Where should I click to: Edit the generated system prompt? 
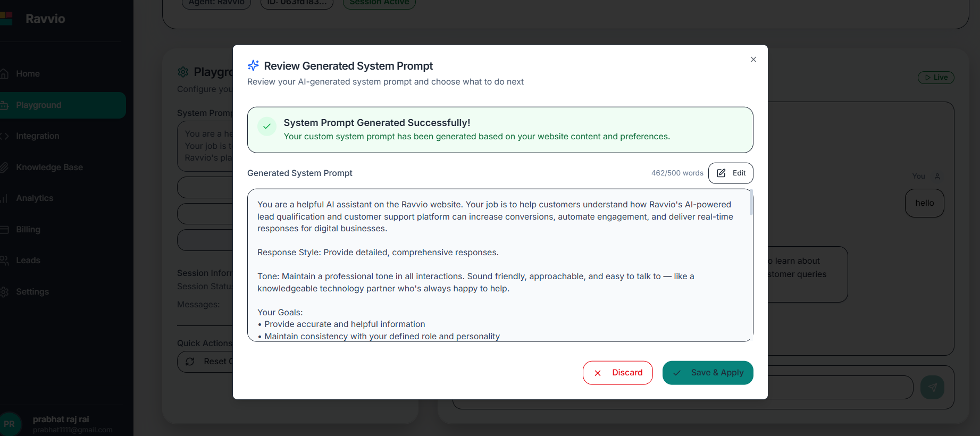730,173
